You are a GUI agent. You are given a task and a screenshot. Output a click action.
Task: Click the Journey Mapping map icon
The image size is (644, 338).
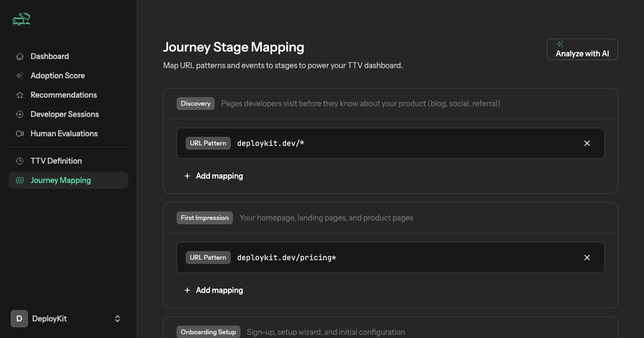pyautogui.click(x=19, y=180)
